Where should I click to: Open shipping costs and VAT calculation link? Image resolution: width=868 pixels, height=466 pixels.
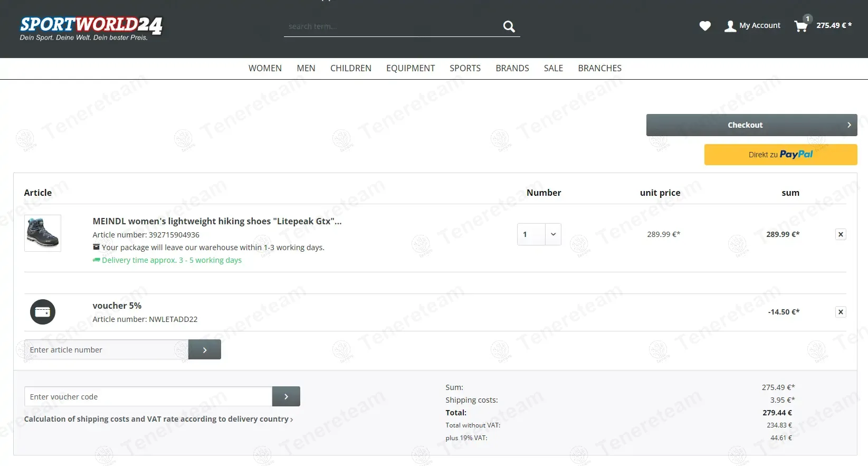[158, 419]
